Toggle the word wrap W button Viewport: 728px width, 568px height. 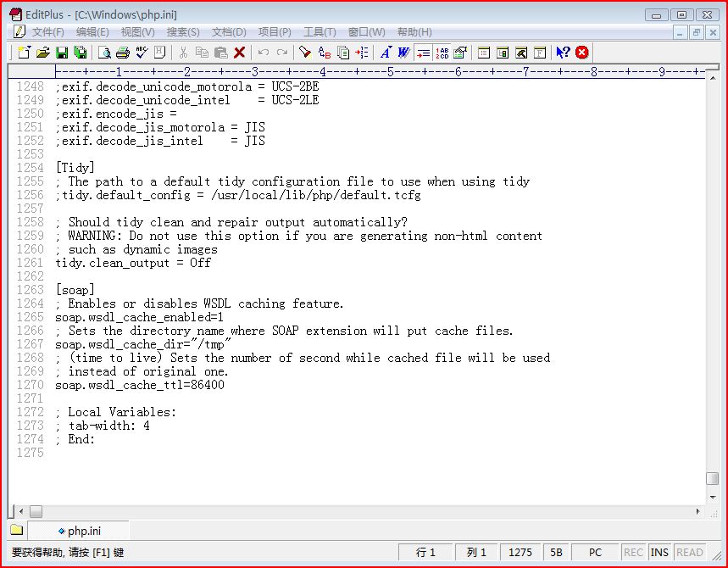click(x=403, y=53)
